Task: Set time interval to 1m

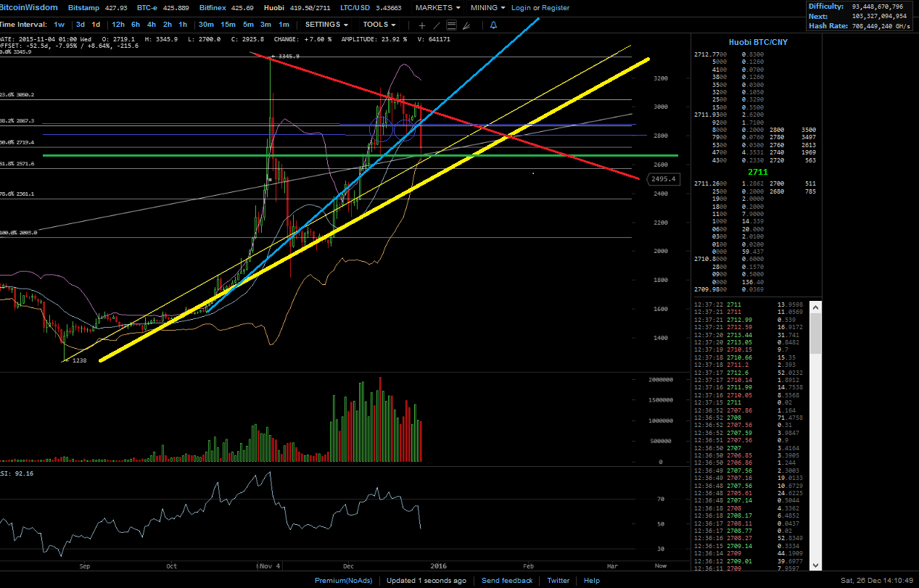Action: 284,25
